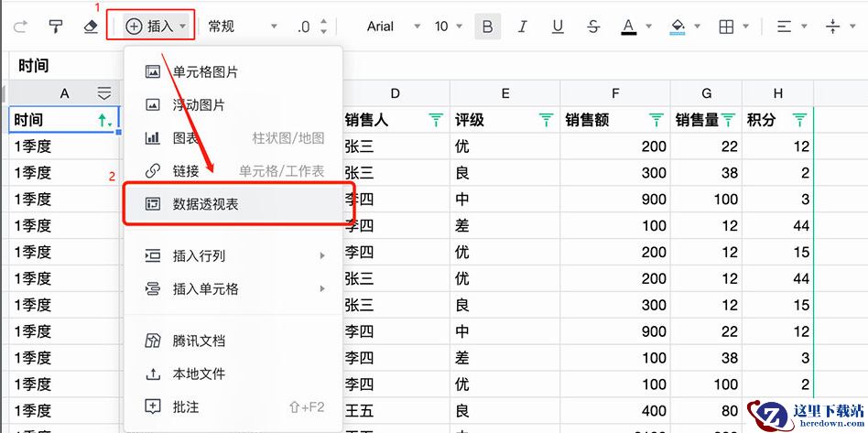The height and width of the screenshot is (433, 868).
Task: Expand the Arial font dropdown
Action: 394,27
